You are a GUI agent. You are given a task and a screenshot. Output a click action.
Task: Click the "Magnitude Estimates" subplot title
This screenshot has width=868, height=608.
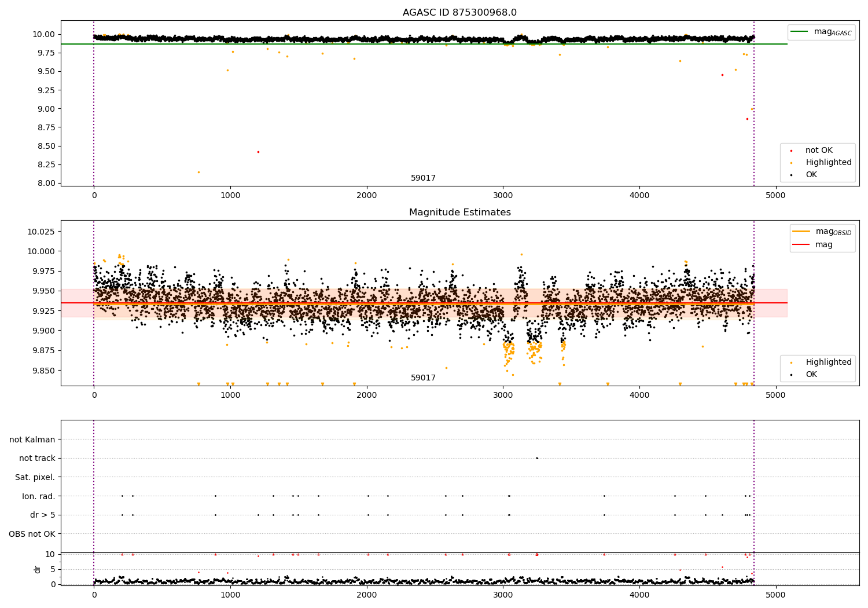[459, 213]
